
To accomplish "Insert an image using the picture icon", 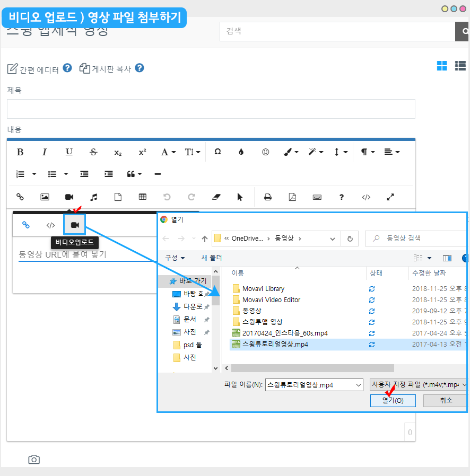I will click(45, 197).
